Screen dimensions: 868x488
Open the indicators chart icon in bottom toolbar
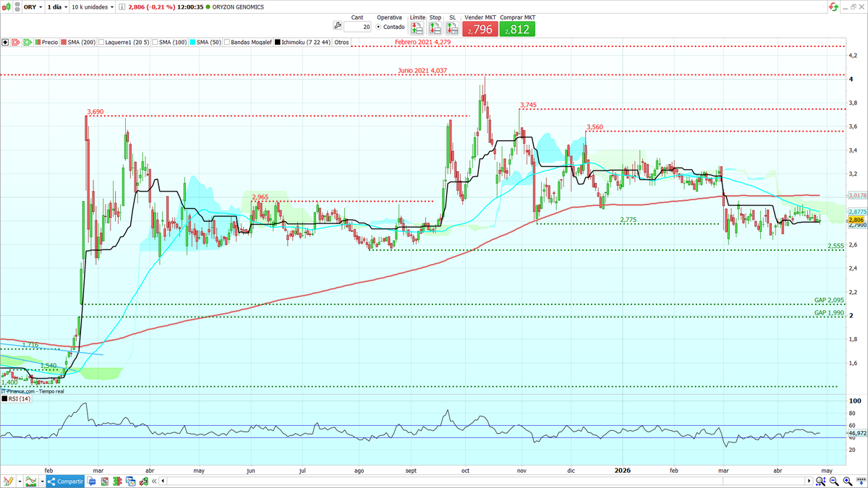click(x=31, y=481)
